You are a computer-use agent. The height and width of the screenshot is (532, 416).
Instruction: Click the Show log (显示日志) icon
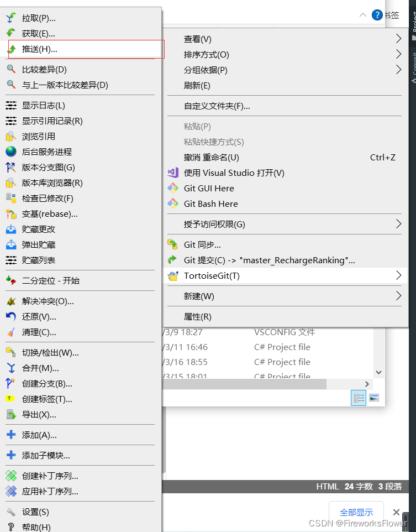coord(11,106)
